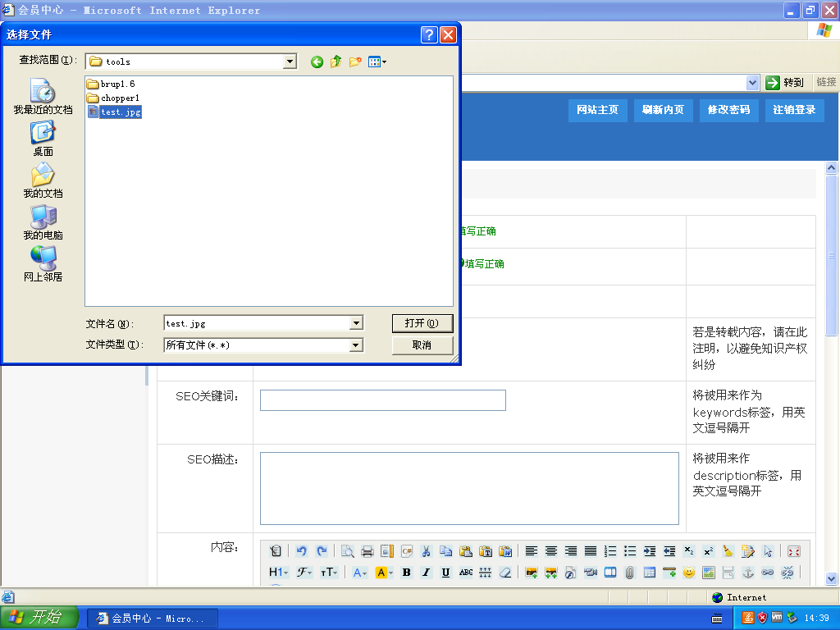The image size is (840, 630).
Task: Clean HTML code with the broom icon
Action: click(x=728, y=550)
